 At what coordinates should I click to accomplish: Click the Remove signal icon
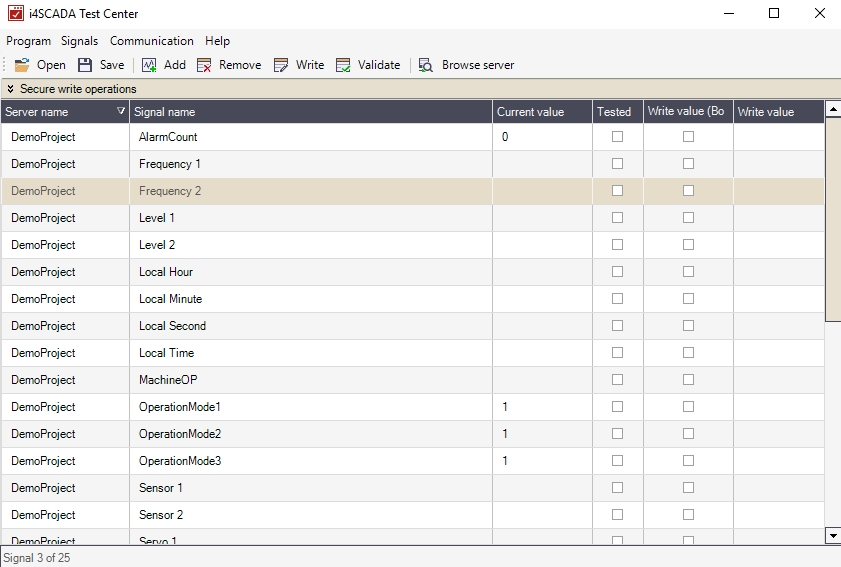point(204,65)
